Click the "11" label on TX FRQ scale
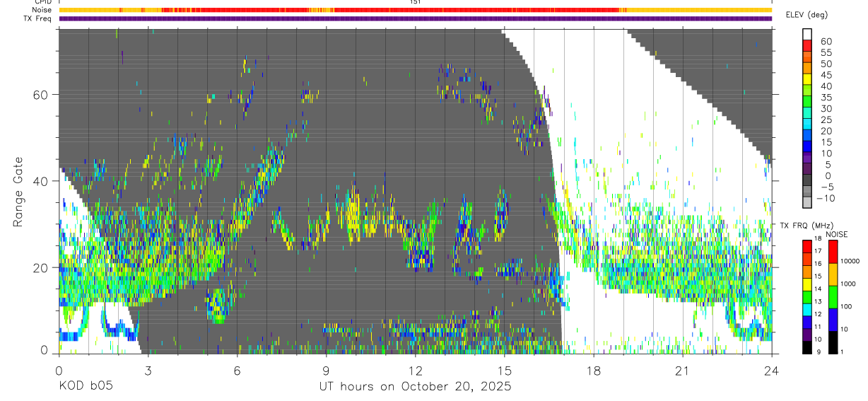The image size is (868, 401). [816, 327]
